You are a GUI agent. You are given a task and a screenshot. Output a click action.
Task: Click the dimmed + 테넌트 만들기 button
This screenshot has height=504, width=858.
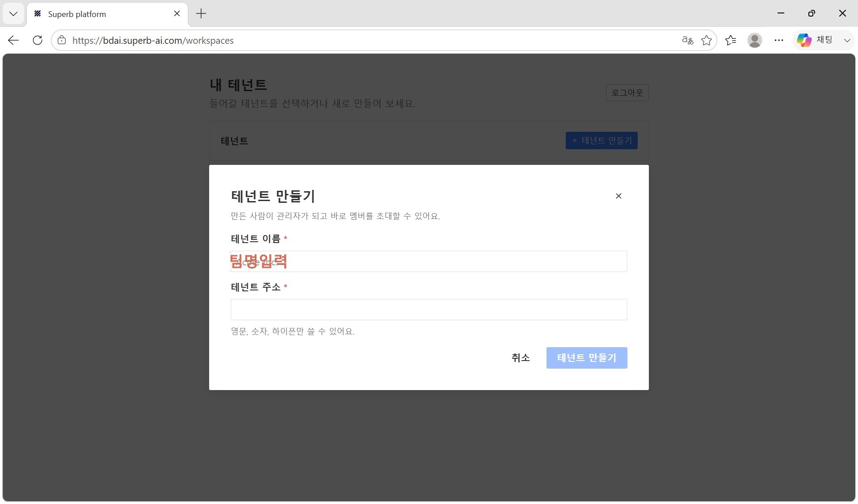(x=601, y=141)
